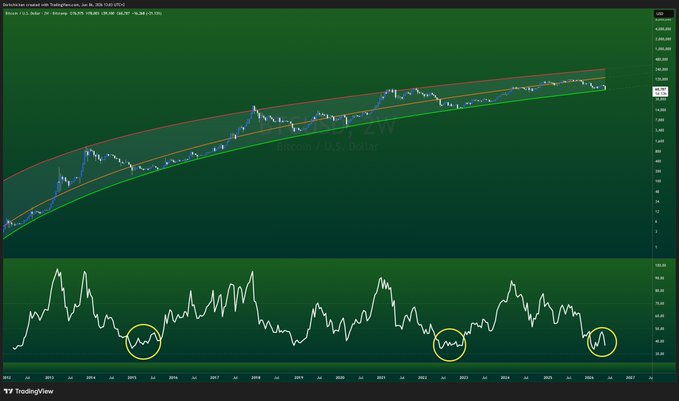Click the chart attribution text at top
The height and width of the screenshot is (401, 679).
click(x=64, y=4)
